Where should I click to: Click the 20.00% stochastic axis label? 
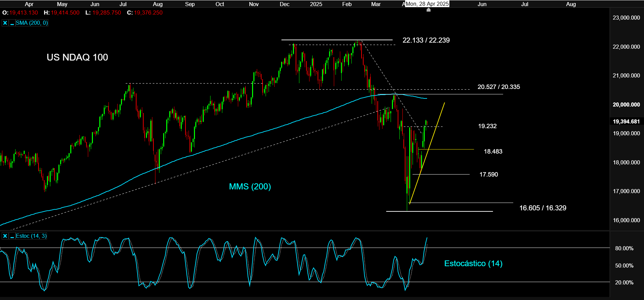[x=624, y=282]
